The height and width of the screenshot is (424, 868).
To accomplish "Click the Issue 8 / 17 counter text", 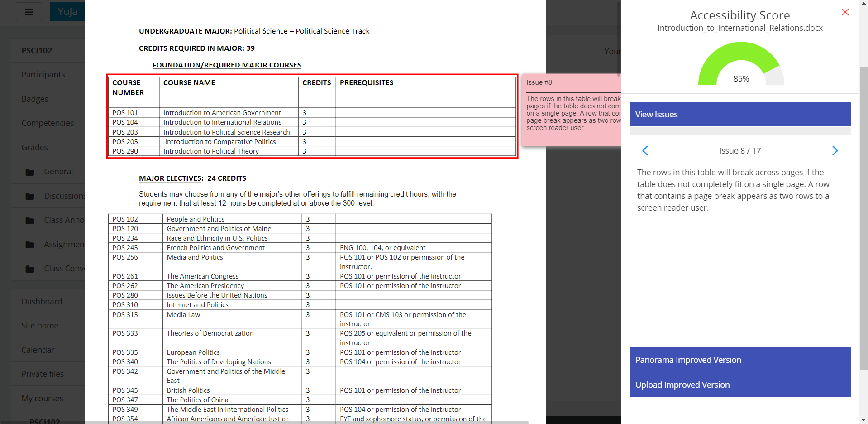I will 740,151.
